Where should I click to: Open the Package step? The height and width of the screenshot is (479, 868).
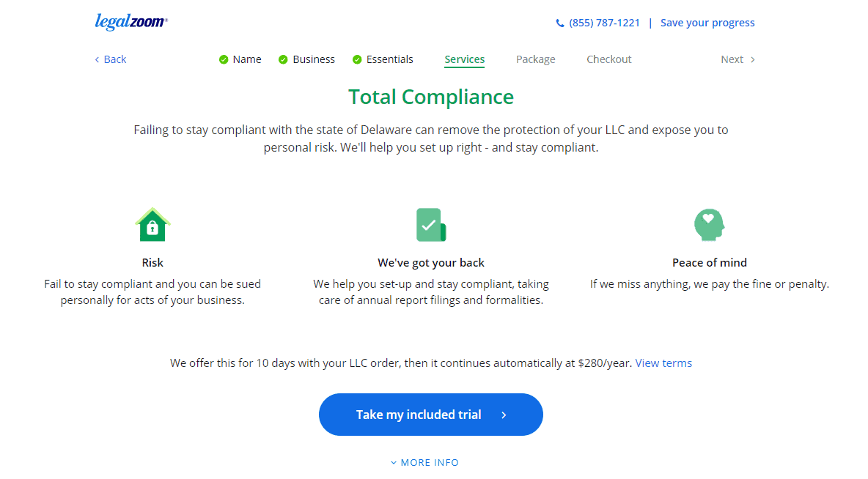coord(535,60)
